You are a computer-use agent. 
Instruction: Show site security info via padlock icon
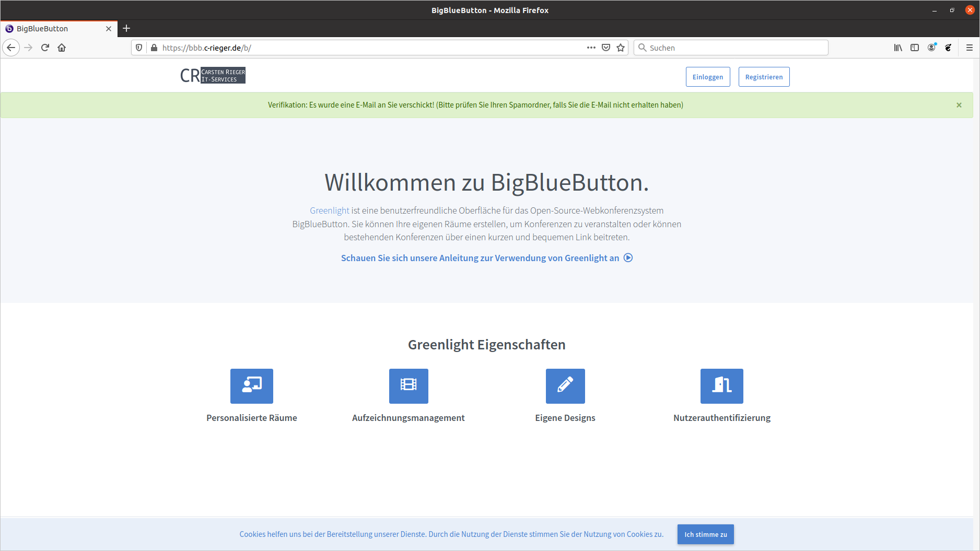pos(154,48)
